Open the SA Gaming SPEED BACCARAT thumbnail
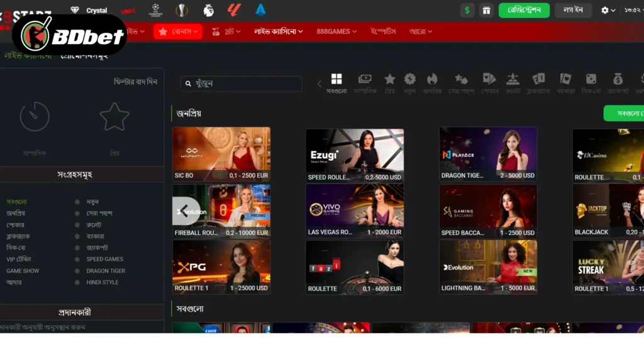Viewport: 644px width, 338px height. (x=488, y=211)
